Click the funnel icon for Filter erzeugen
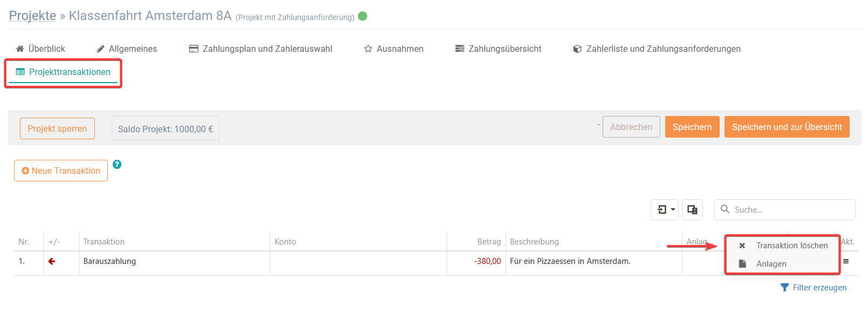Viewport: 868px width, 313px height. pyautogui.click(x=785, y=288)
